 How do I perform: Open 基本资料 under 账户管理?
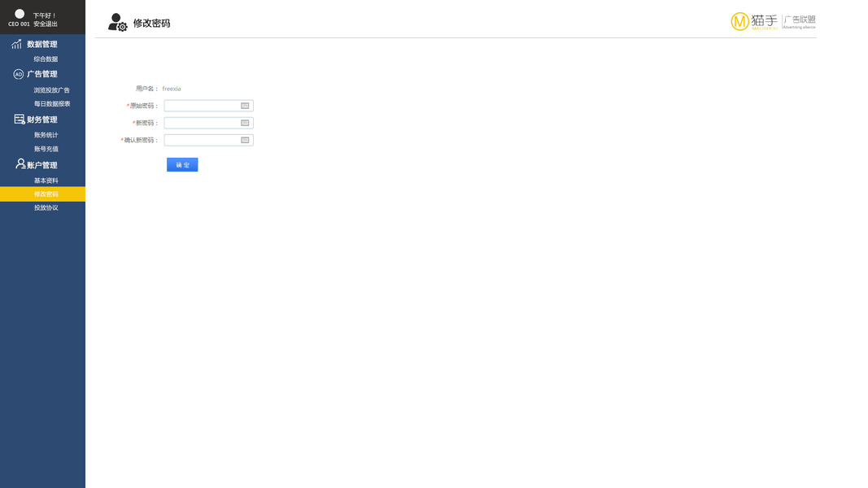coord(46,181)
